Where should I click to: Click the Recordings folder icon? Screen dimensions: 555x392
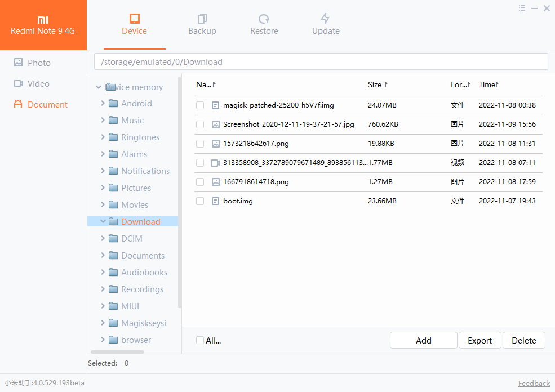tap(113, 289)
